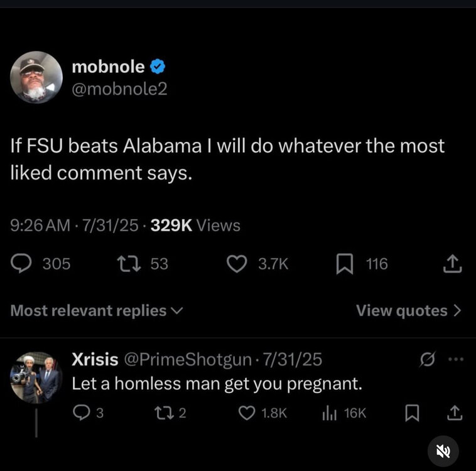Viewport: 476px width, 471px height.
Task: Open View quotes link
Action: [x=408, y=310]
